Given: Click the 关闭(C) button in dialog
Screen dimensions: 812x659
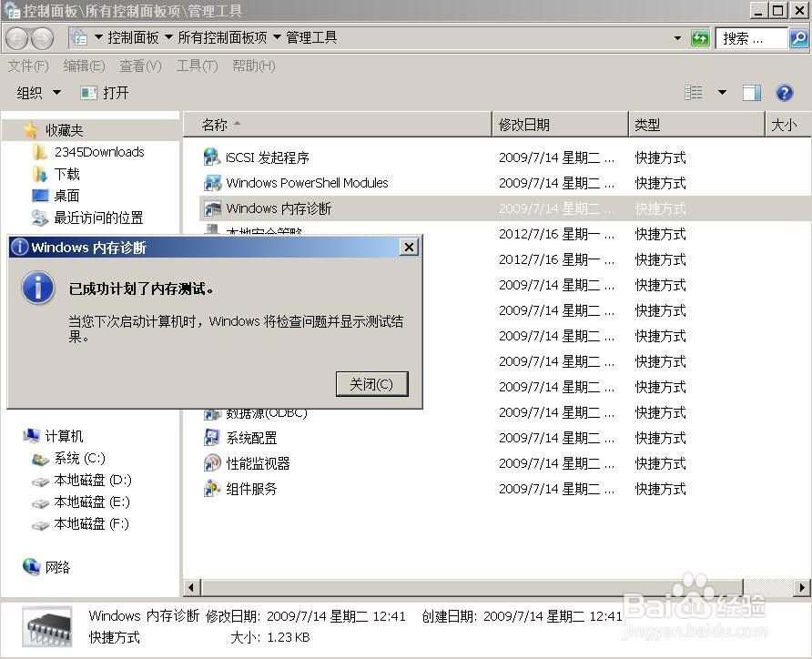Looking at the screenshot, I should click(x=371, y=384).
